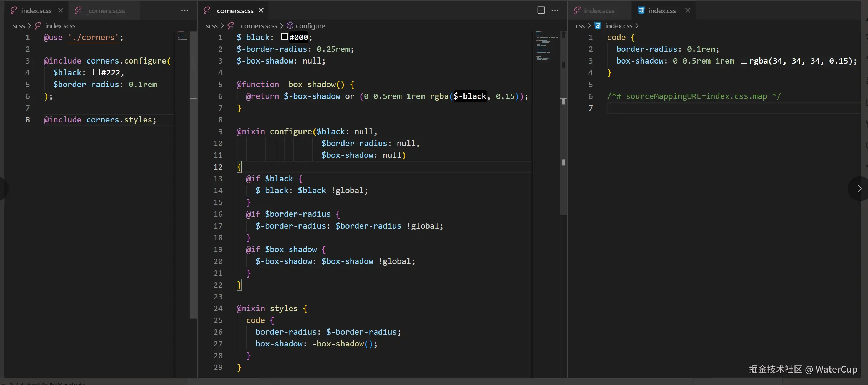This screenshot has width=868, height=385.
Task: Close the index.scss tab in left editor
Action: pyautogui.click(x=61, y=10)
